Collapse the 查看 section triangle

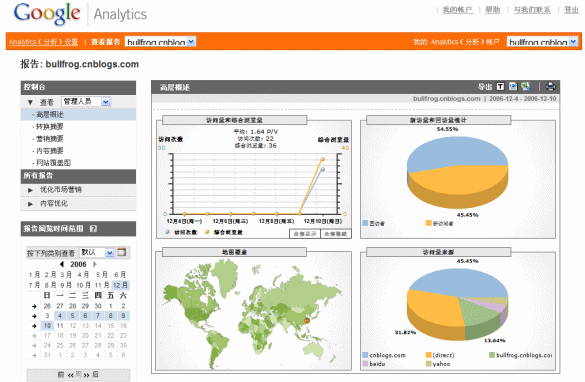(x=31, y=102)
